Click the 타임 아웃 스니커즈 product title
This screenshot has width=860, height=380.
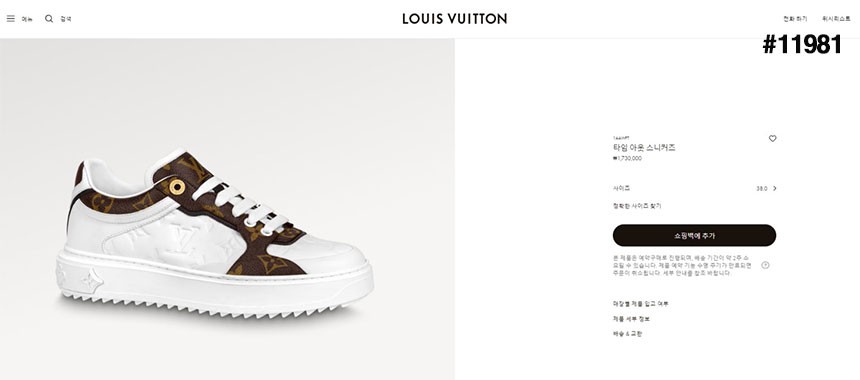click(644, 148)
